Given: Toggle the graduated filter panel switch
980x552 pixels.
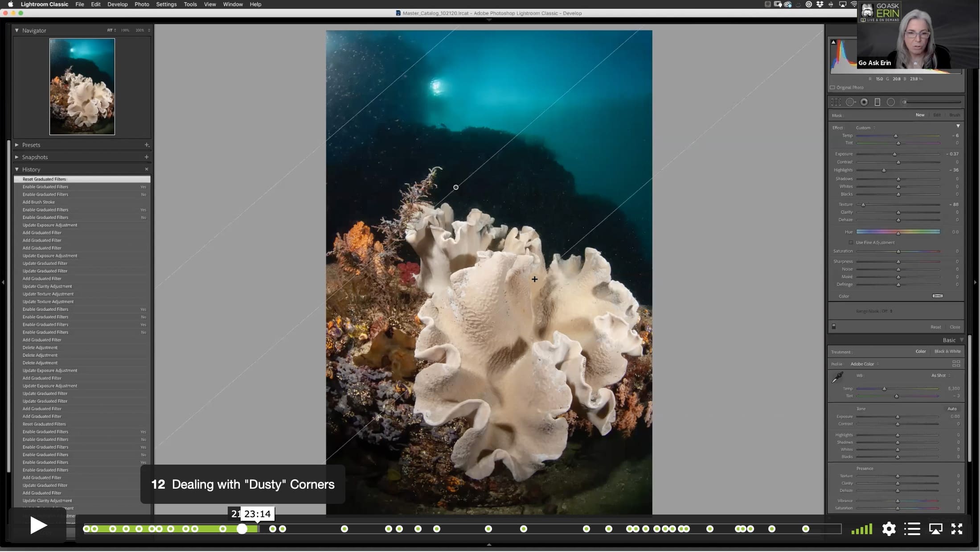Looking at the screenshot, I should pos(834,326).
